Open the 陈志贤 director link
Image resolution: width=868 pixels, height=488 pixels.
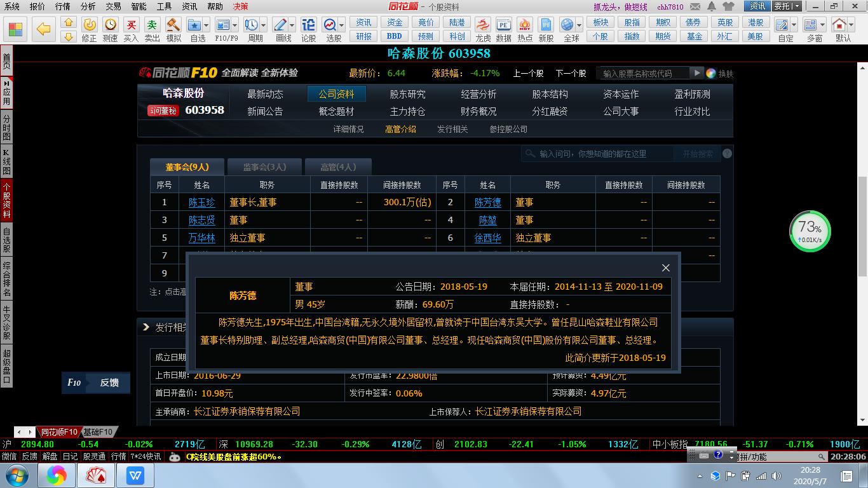pos(202,220)
